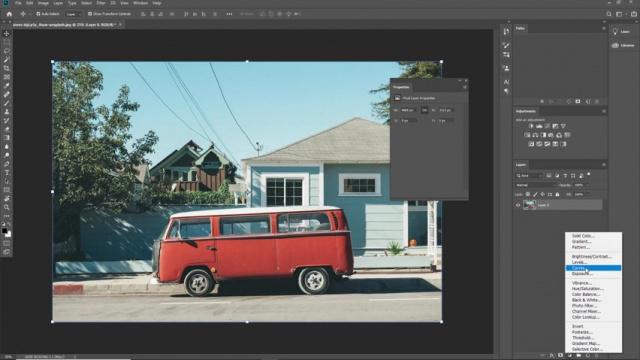Viewport: 640px width, 360px height.
Task: Click the add mask icon in Paths panel
Action: [578, 101]
